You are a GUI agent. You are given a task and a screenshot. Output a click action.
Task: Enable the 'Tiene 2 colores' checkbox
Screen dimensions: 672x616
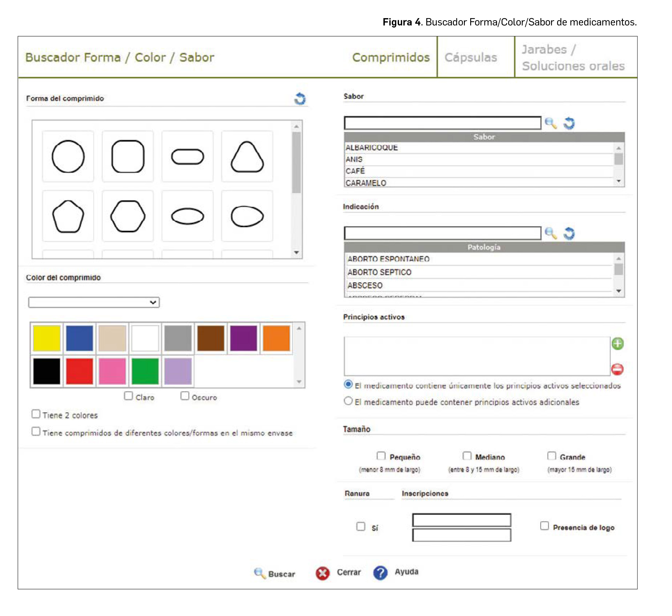point(36,414)
